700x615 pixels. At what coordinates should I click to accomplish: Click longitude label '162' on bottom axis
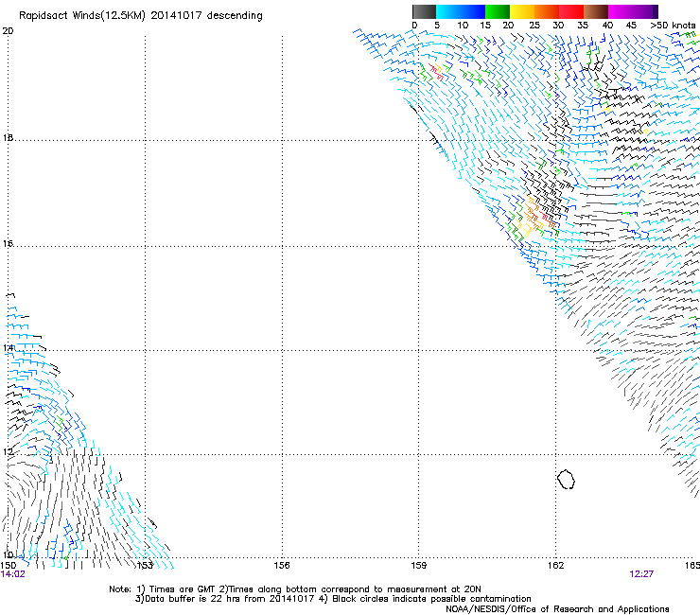556,566
